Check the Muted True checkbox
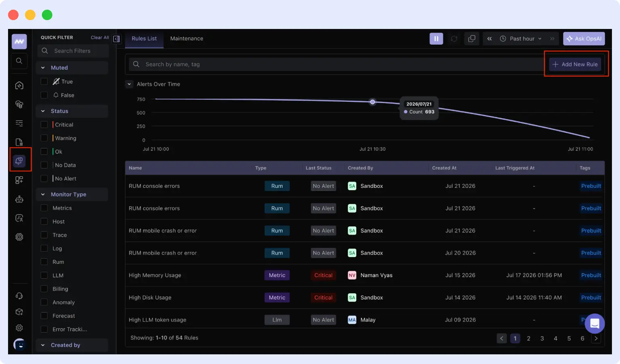Image resolution: width=620 pixels, height=364 pixels. pos(44,81)
